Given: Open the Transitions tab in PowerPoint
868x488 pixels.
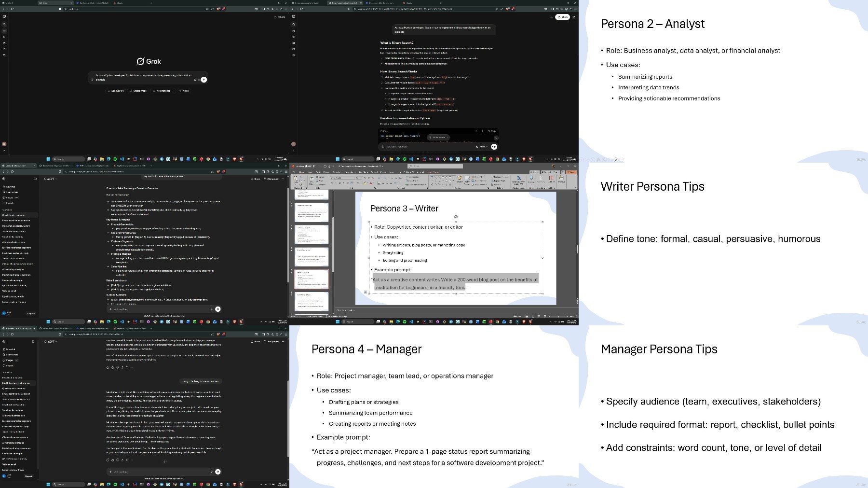Looking at the screenshot, I should click(x=337, y=172).
